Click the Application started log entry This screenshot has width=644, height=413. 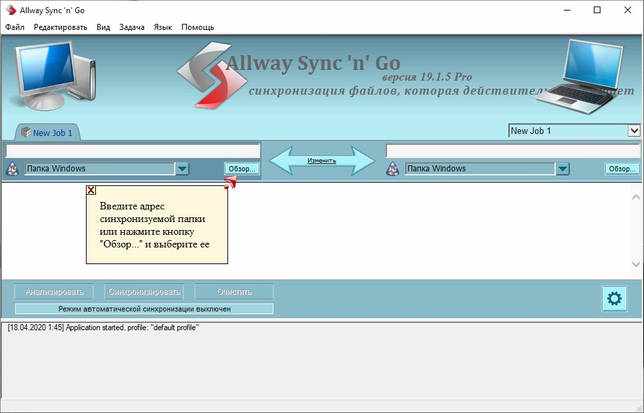pos(103,328)
